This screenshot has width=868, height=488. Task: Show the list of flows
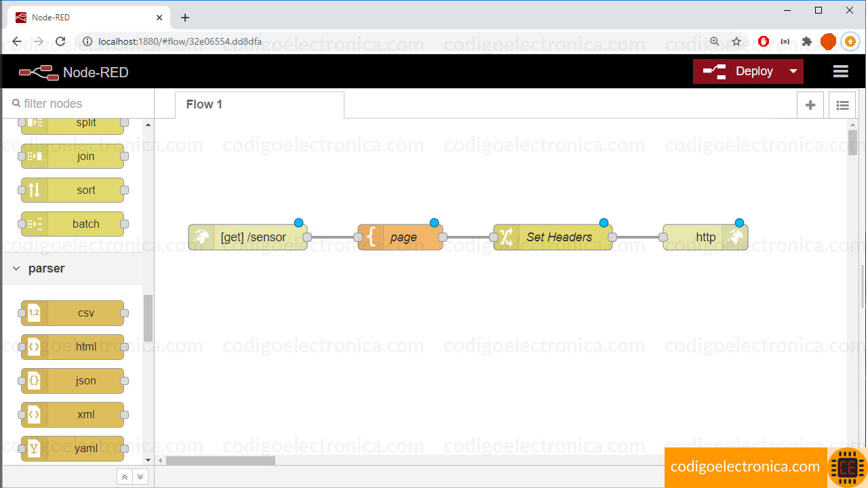(842, 105)
